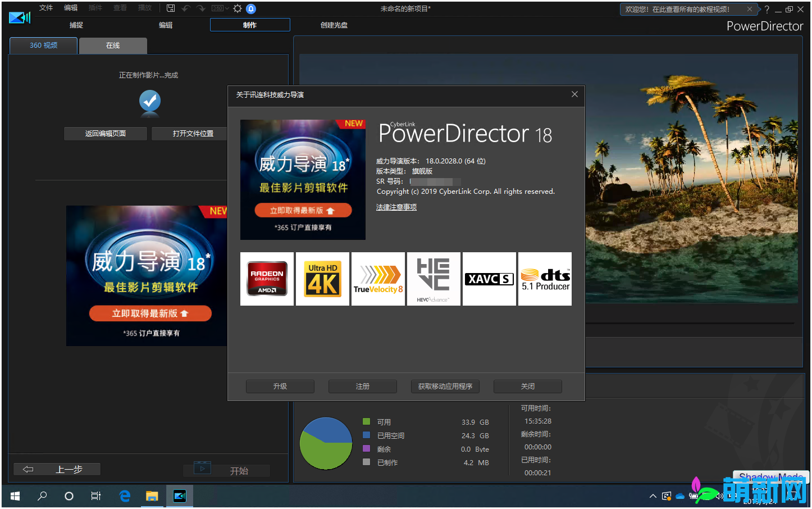Click the Ultra HD 4K logo
Image resolution: width=812 pixels, height=509 pixels.
click(x=322, y=279)
